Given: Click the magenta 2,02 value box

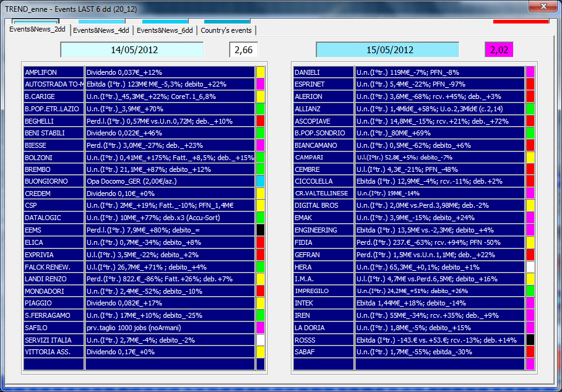Looking at the screenshot, I should click(499, 49).
